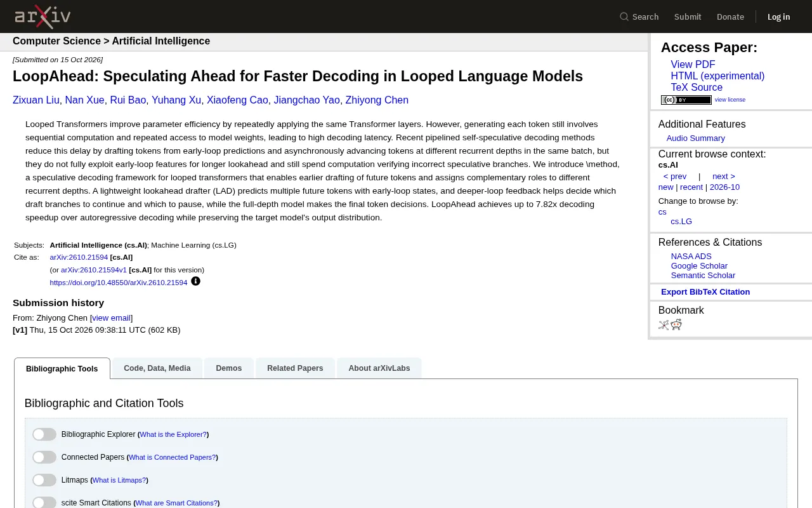Switch to About arXivLabs tab
The width and height of the screenshot is (812, 508).
pyautogui.click(x=379, y=368)
